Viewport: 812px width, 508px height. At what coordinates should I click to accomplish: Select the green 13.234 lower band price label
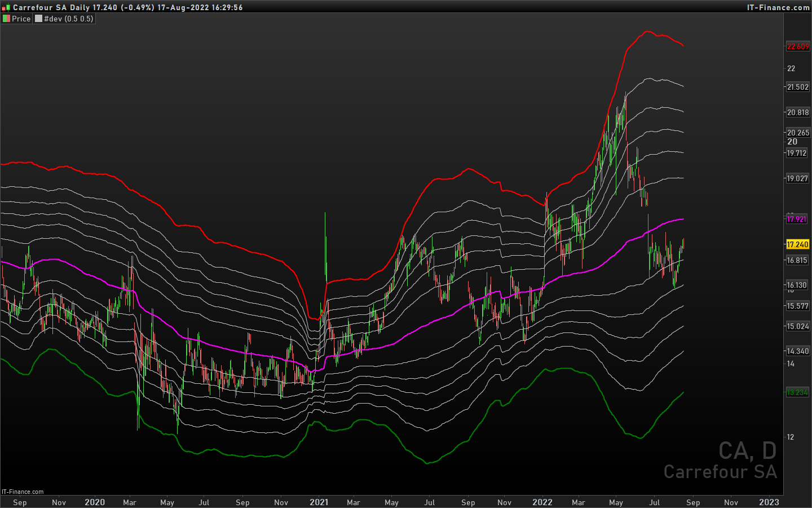pyautogui.click(x=798, y=392)
